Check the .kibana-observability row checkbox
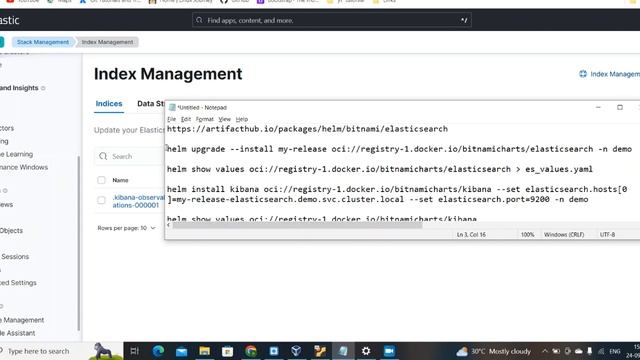The height and width of the screenshot is (360, 640). point(101,200)
